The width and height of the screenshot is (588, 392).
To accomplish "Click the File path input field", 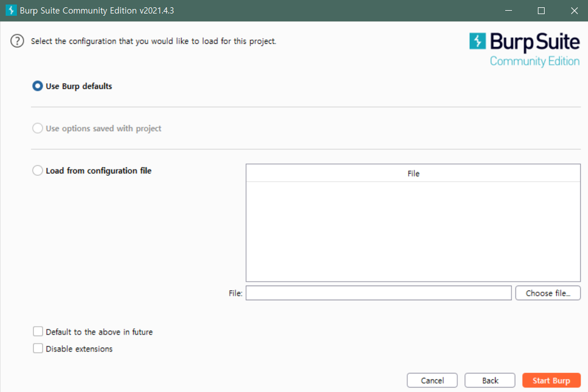I will [x=378, y=293].
